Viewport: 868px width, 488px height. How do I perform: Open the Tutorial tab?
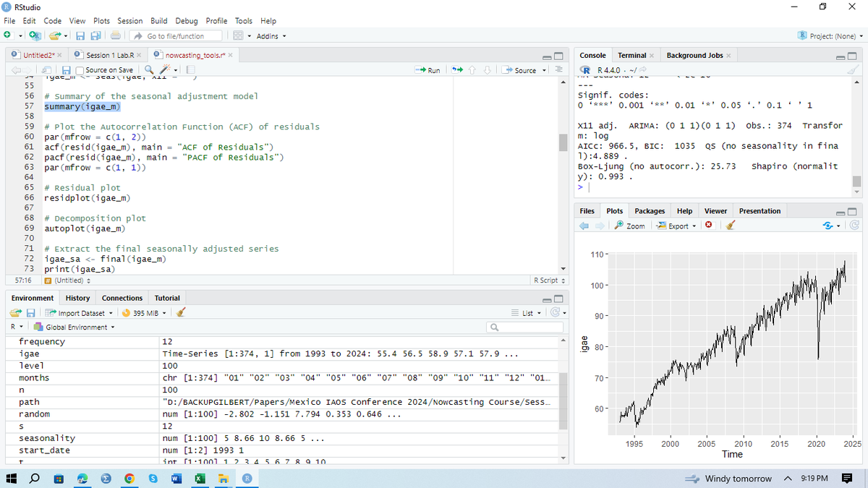pyautogui.click(x=167, y=298)
